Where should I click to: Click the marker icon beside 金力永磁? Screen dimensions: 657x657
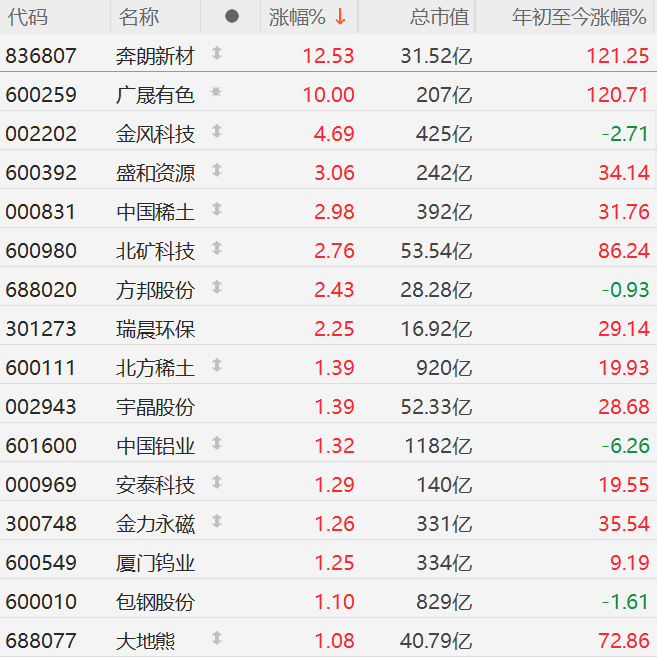pos(217,521)
